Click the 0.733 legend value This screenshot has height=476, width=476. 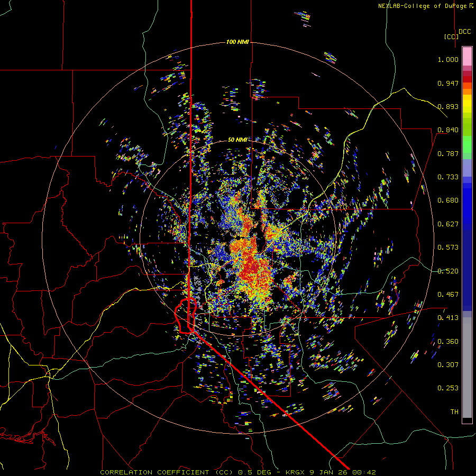[x=448, y=177]
